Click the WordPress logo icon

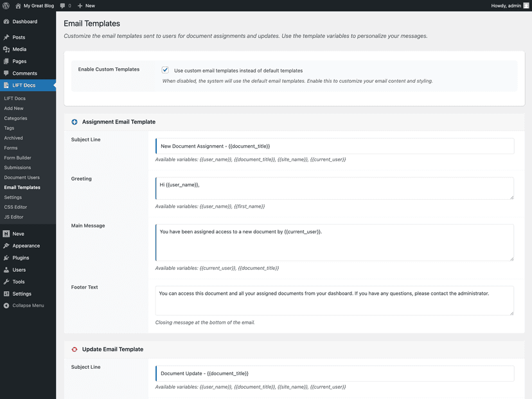6,5
